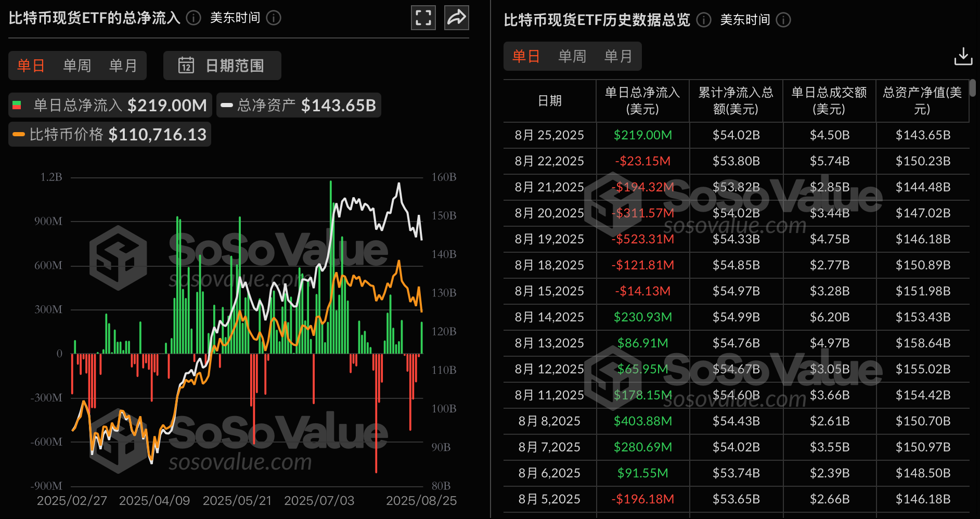980x519 pixels.
Task: Select 单日 tab in chart panel
Action: point(31,66)
